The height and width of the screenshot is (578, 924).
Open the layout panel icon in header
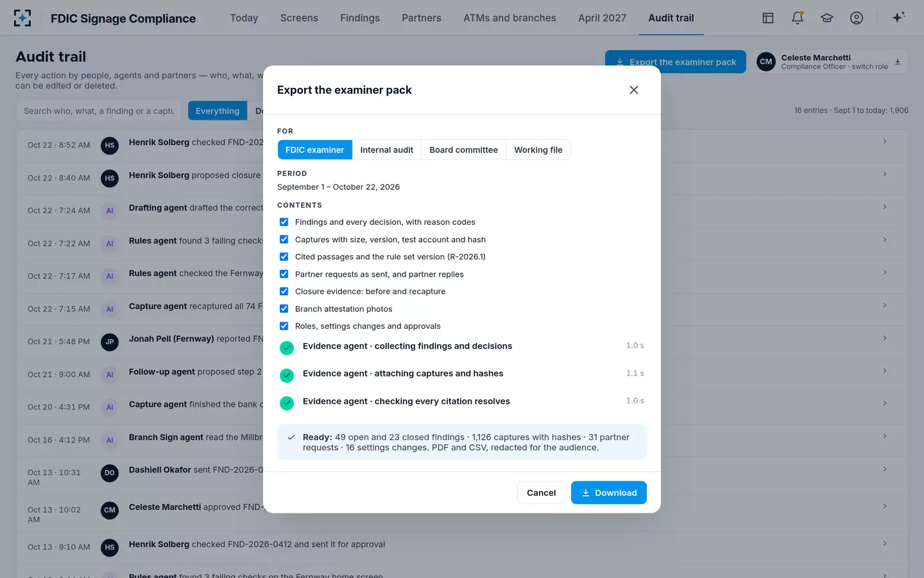768,18
